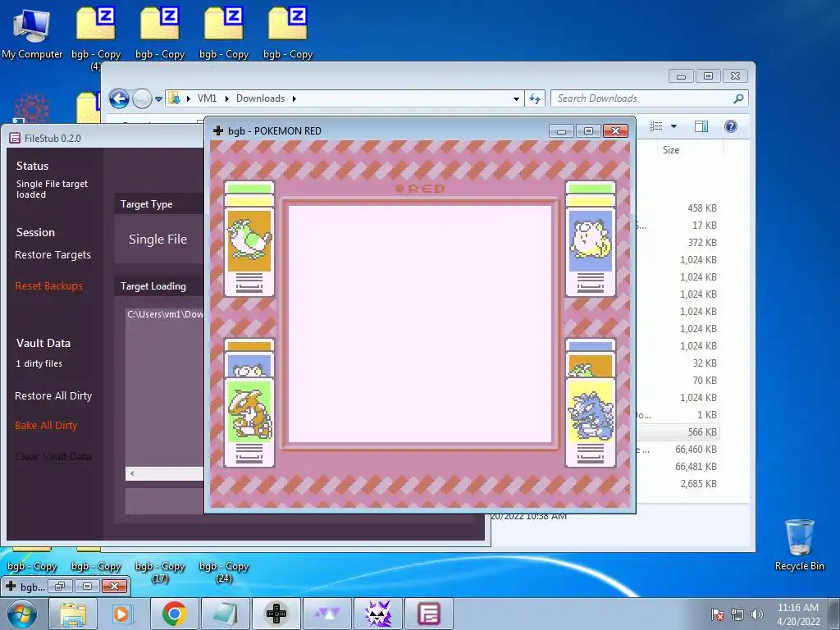This screenshot has width=840, height=630.
Task: Expand arrow after VM1 breadcrumb
Action: tap(226, 98)
